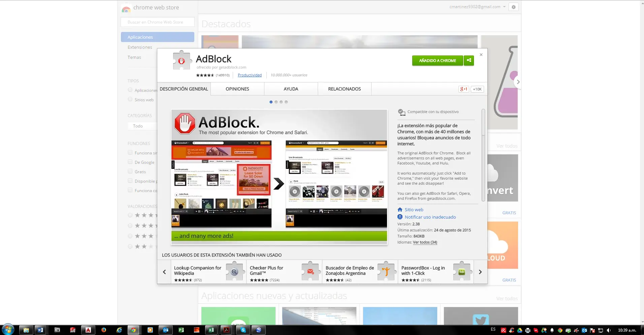Show previous related extensions with left arrow
The image size is (644, 335).
(x=164, y=272)
